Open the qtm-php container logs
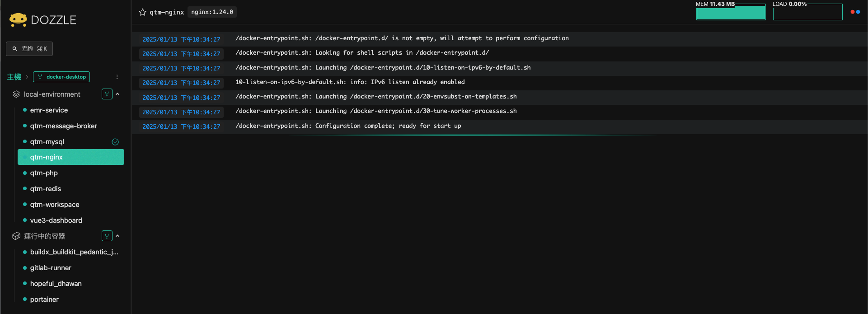 (44, 173)
